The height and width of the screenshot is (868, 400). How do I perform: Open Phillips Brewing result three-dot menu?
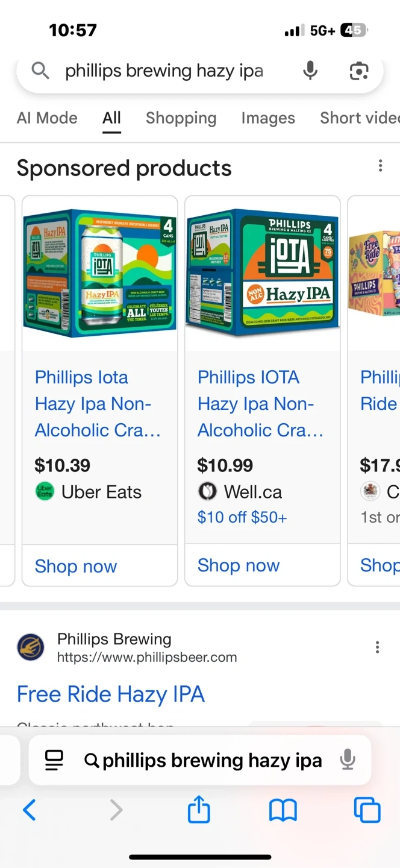coord(377,647)
